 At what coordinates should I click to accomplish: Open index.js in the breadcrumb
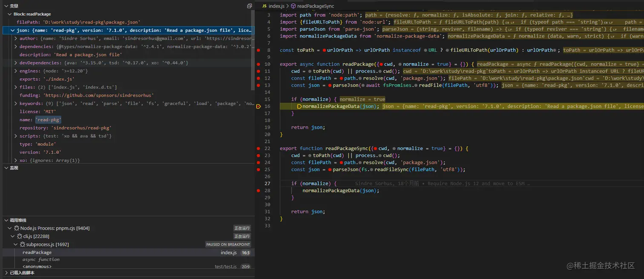pos(276,6)
